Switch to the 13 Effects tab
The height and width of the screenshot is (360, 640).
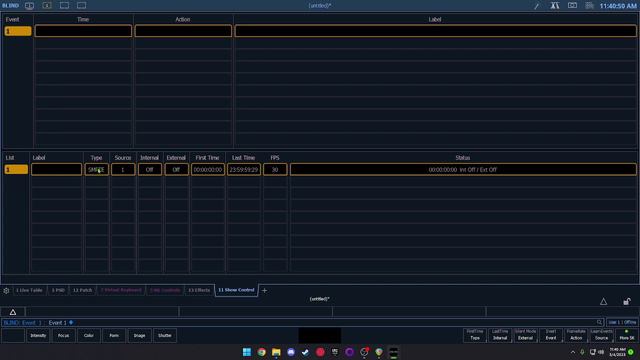click(x=199, y=290)
